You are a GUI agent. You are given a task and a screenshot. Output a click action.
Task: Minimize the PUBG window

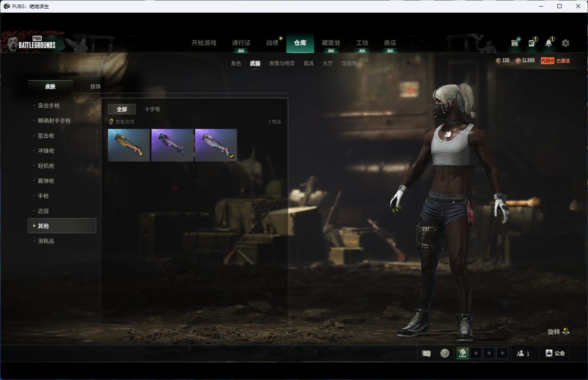(x=541, y=6)
